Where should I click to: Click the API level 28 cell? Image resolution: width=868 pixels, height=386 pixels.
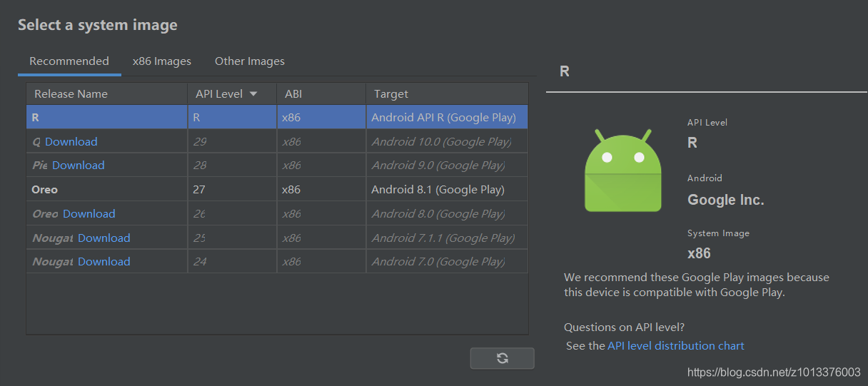click(x=232, y=165)
